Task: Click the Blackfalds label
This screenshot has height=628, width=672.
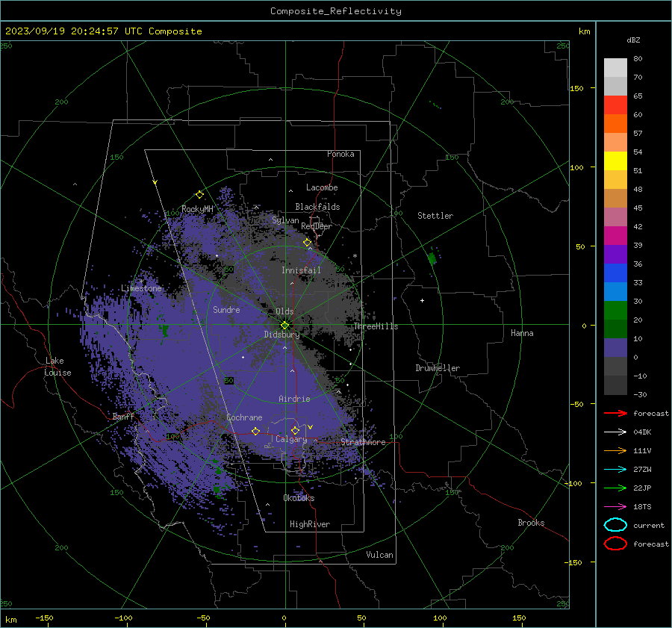Action: tap(317, 207)
